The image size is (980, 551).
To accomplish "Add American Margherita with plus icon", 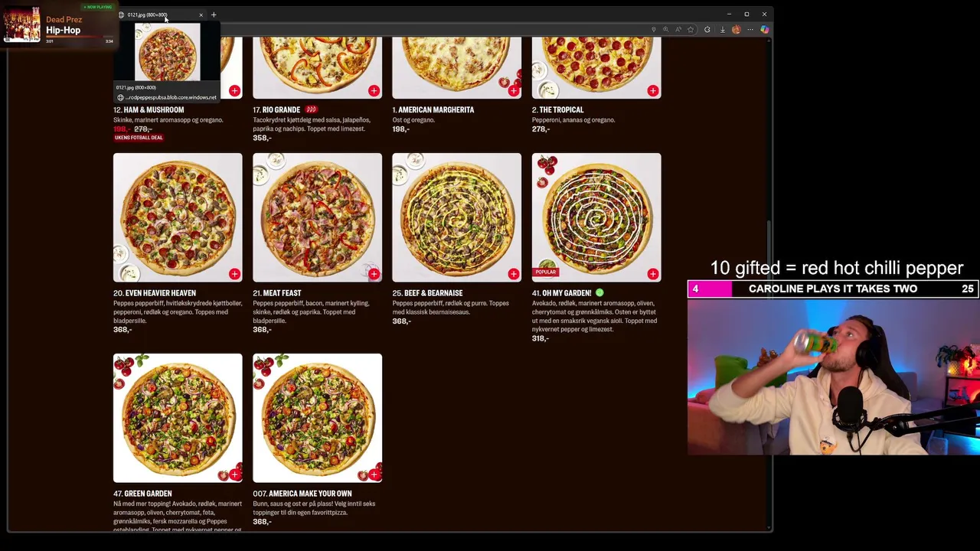I will point(513,91).
